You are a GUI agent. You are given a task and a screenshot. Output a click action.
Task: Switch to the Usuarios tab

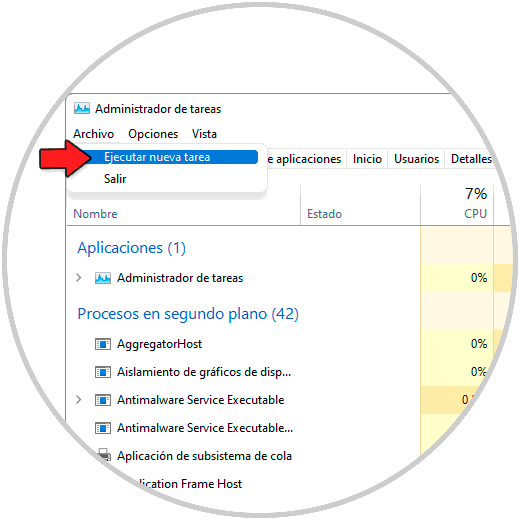coord(416,159)
